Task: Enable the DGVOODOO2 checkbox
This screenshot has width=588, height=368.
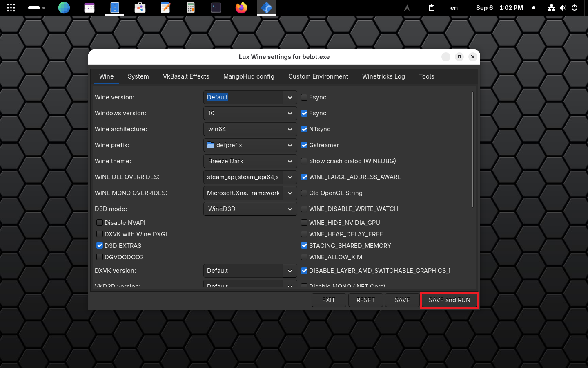Action: (100, 257)
